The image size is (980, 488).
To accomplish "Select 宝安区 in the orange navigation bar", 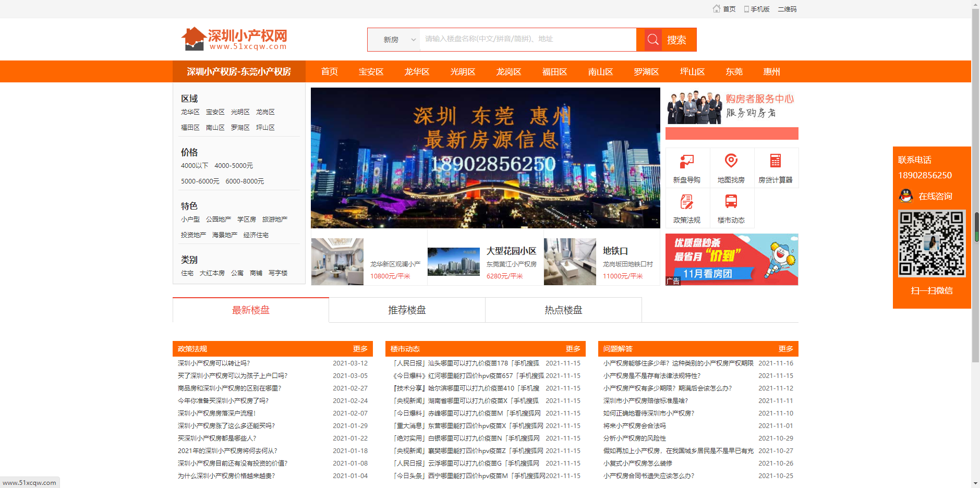I will click(x=371, y=72).
